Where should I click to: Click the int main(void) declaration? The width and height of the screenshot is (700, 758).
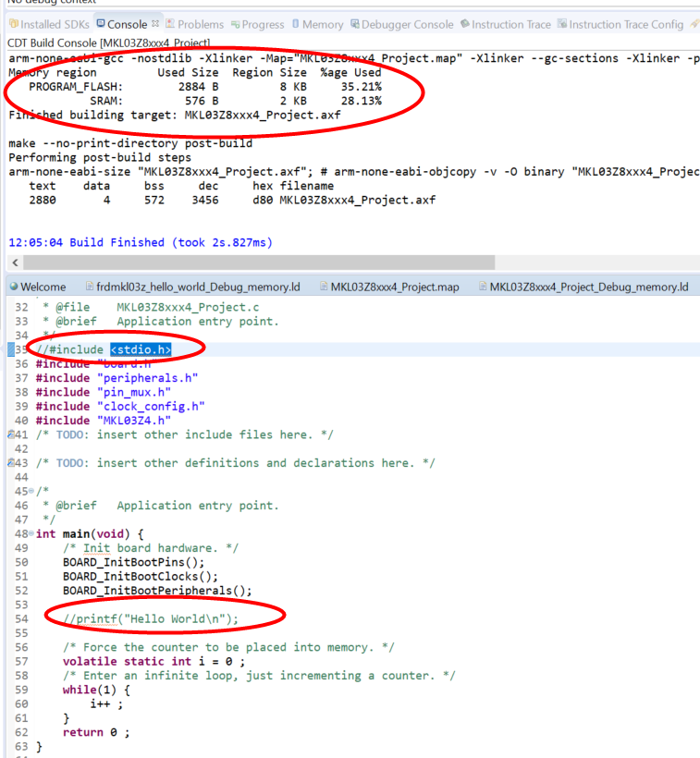click(90, 533)
